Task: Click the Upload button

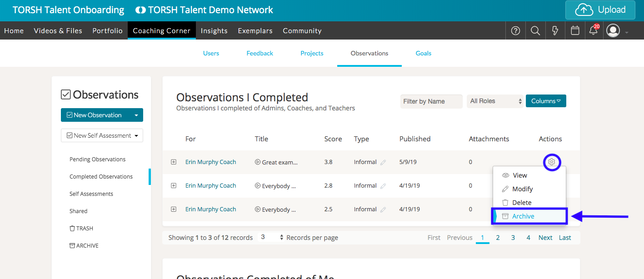Action: tap(600, 10)
